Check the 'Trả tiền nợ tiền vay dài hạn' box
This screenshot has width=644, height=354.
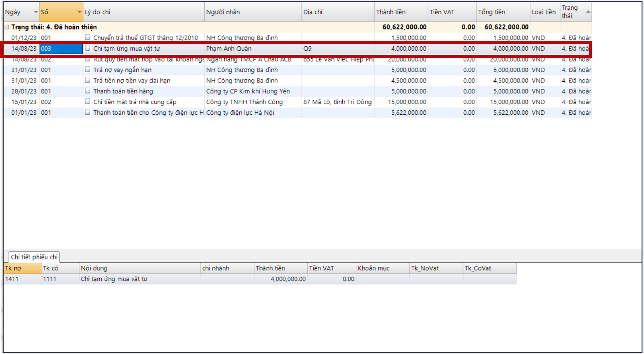[x=87, y=80]
